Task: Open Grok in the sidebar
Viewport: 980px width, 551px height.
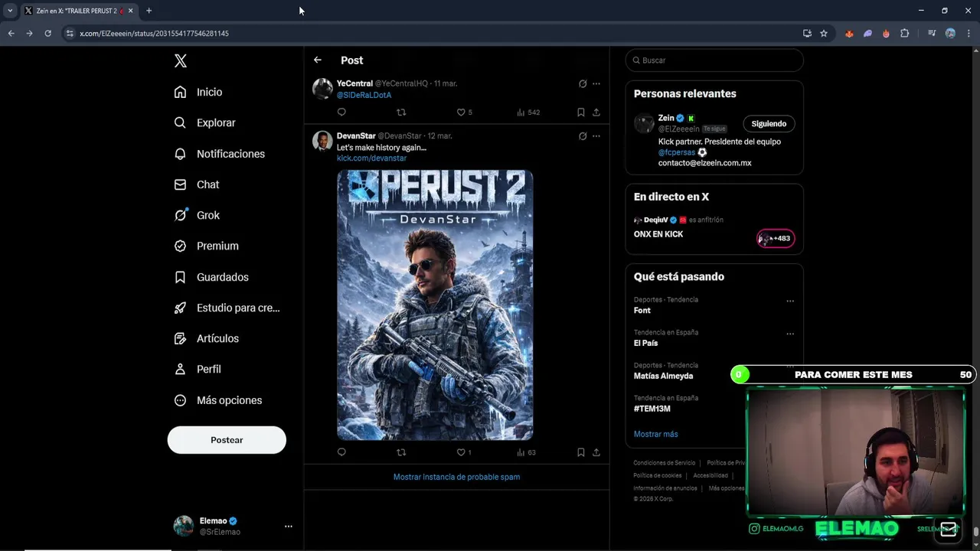Action: coord(197,215)
